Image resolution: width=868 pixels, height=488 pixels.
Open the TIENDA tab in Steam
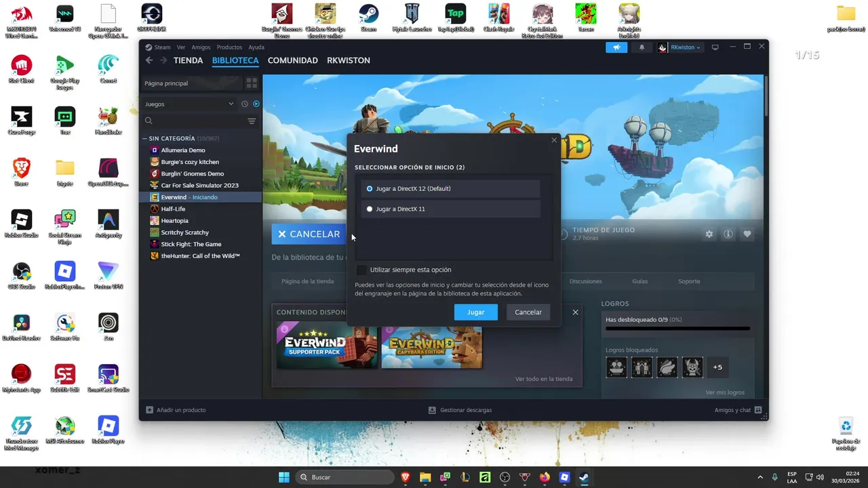click(189, 60)
